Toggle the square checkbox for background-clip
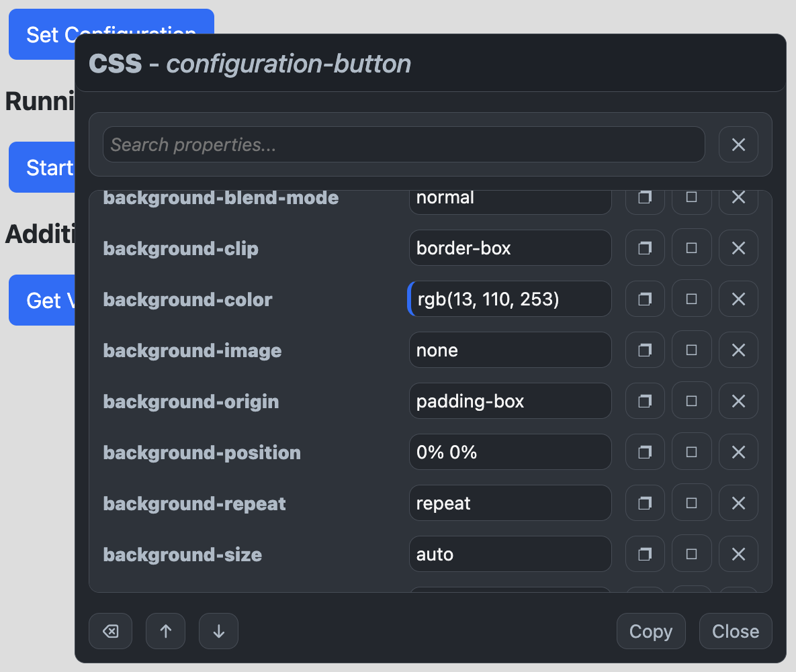The height and width of the screenshot is (672, 796). click(691, 248)
